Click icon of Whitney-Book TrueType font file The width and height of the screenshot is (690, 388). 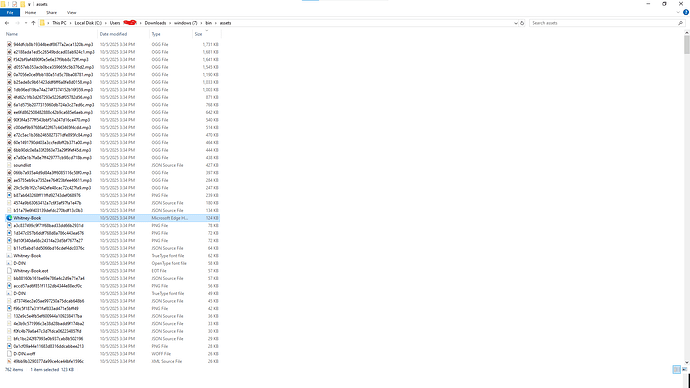pyautogui.click(x=9, y=256)
